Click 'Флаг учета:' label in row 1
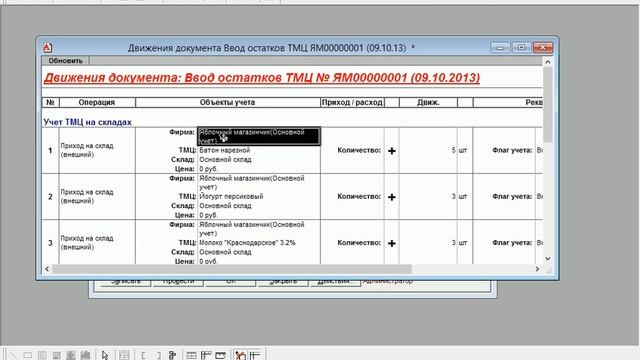The height and width of the screenshot is (360, 640). pyautogui.click(x=512, y=150)
